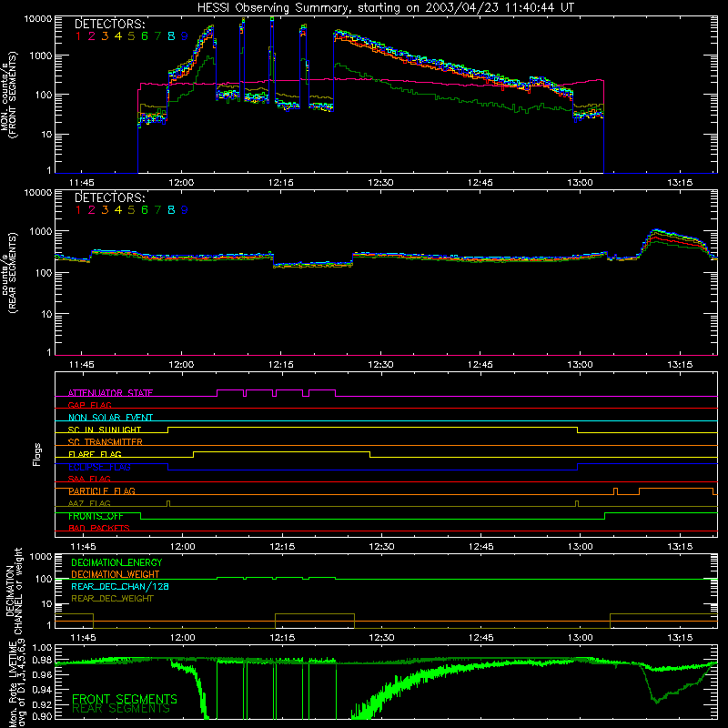728x728 pixels.
Task: Click the FRONT SEGMENTS counts/s axis title
Action: (8, 95)
